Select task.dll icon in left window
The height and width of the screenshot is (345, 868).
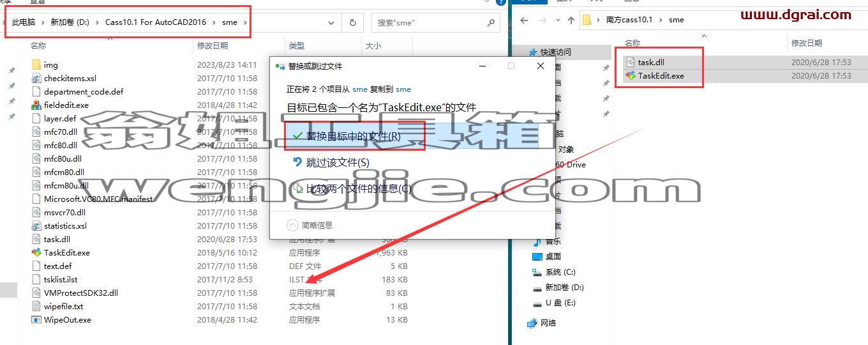tap(36, 239)
